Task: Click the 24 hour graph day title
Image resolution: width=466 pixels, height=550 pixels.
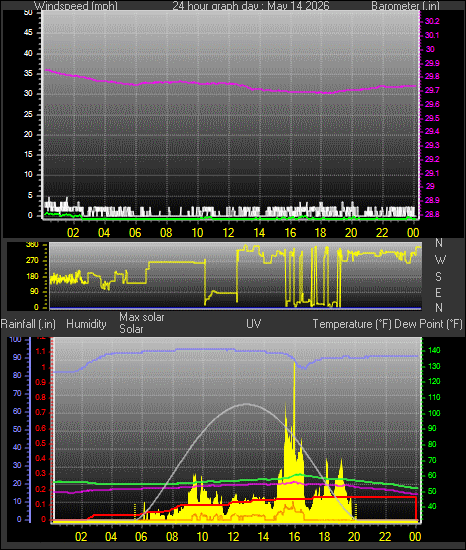Action: [251, 6]
